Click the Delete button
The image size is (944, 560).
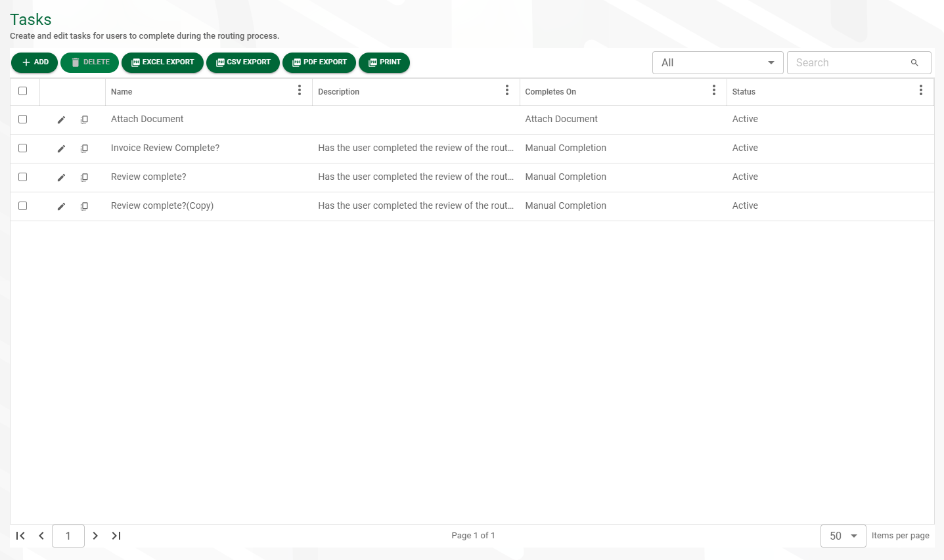click(90, 62)
